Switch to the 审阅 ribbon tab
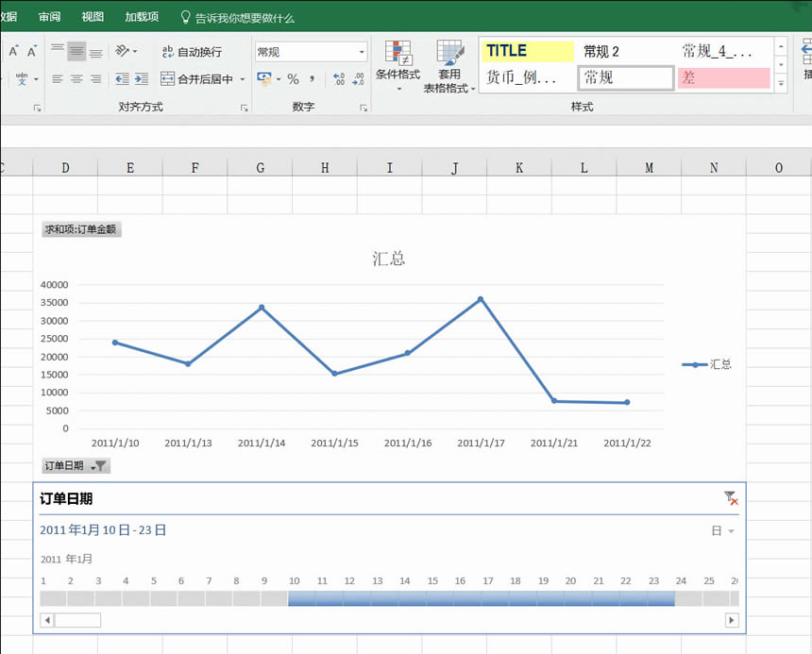 tap(49, 17)
